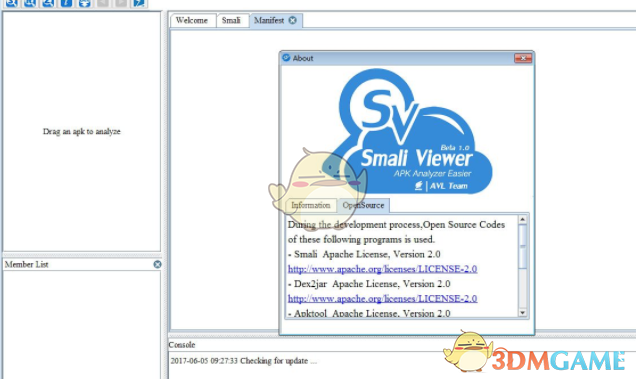Screen dimensions: 636x379
Task: Click the license list scroll down arrow
Action: click(x=522, y=312)
